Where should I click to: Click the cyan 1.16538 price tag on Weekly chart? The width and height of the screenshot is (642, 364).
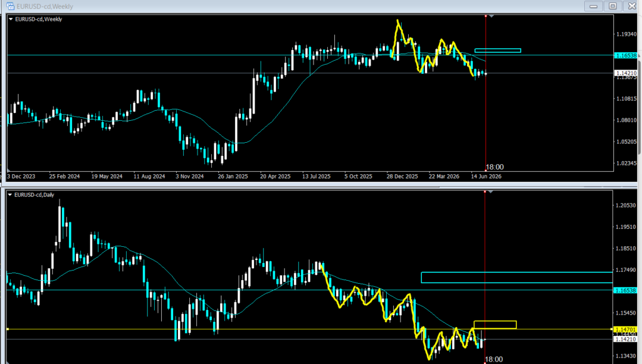pyautogui.click(x=626, y=55)
